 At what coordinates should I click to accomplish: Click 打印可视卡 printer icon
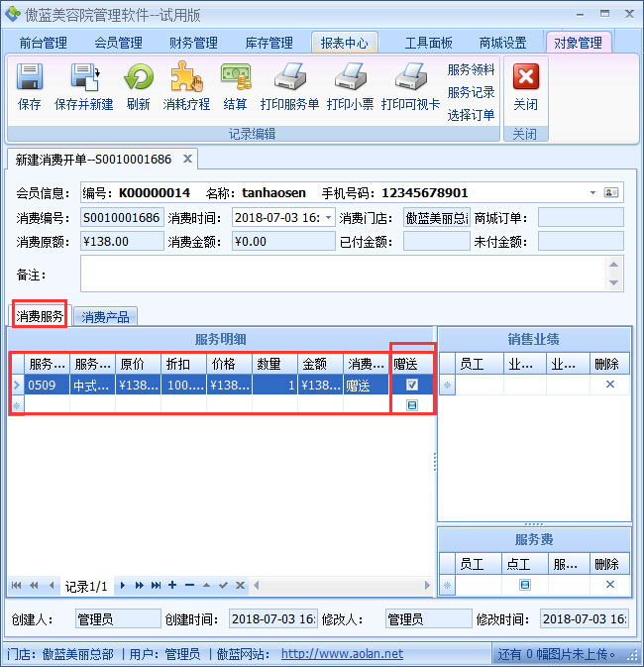pyautogui.click(x=410, y=78)
